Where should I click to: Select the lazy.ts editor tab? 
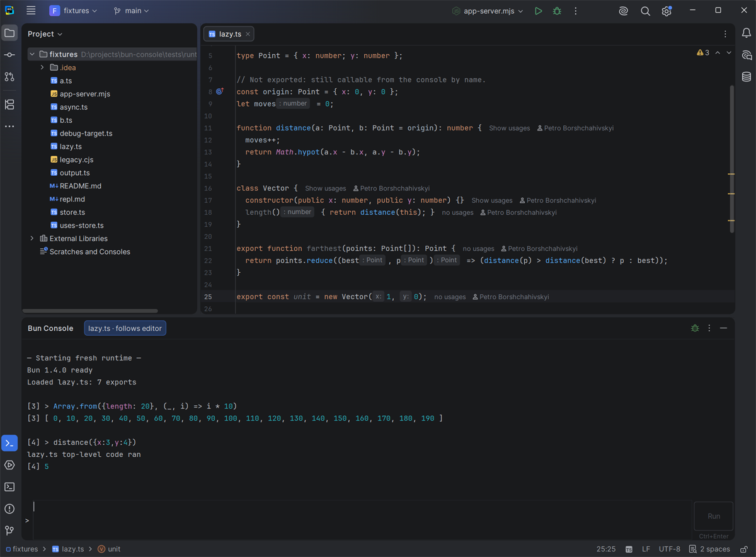tap(230, 34)
